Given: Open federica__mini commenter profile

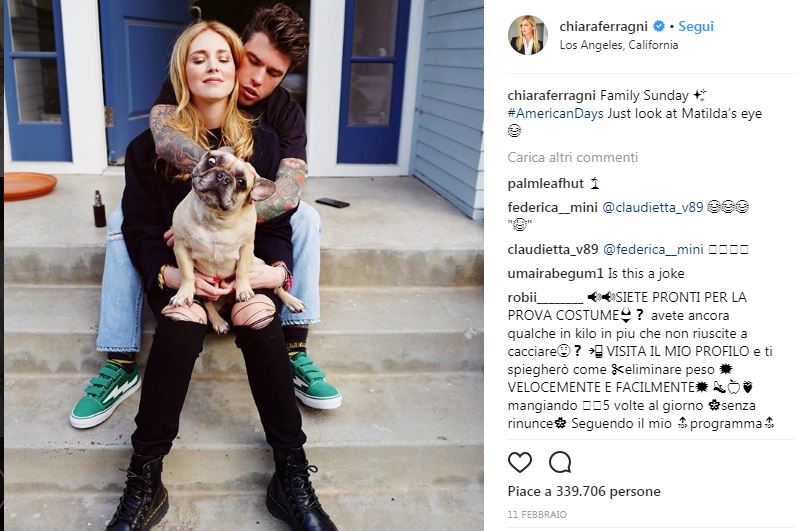Looking at the screenshot, I should 553,207.
